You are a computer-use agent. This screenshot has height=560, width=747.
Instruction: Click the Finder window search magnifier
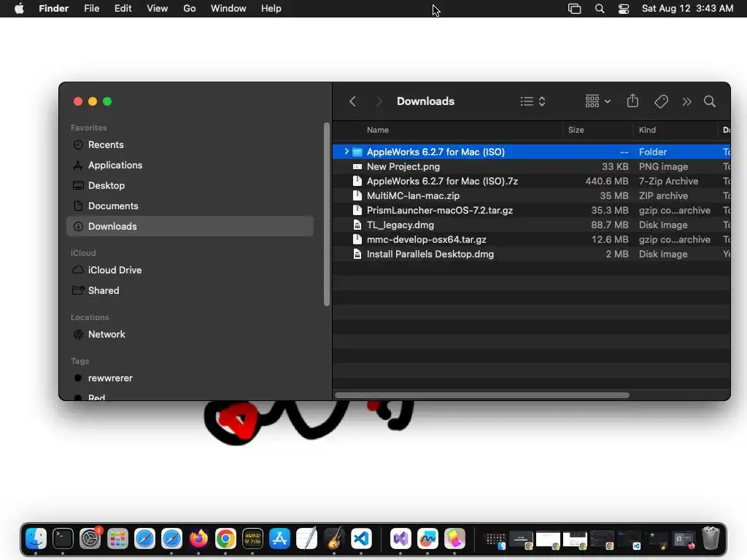coord(710,101)
